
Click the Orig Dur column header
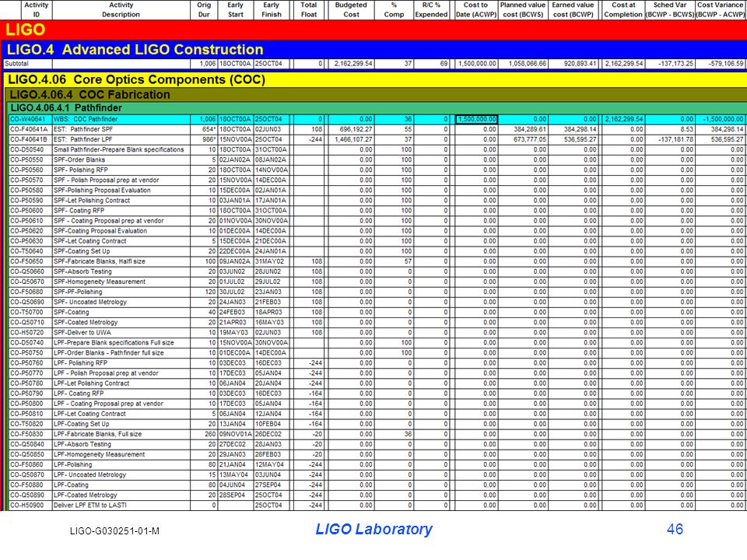[204, 10]
